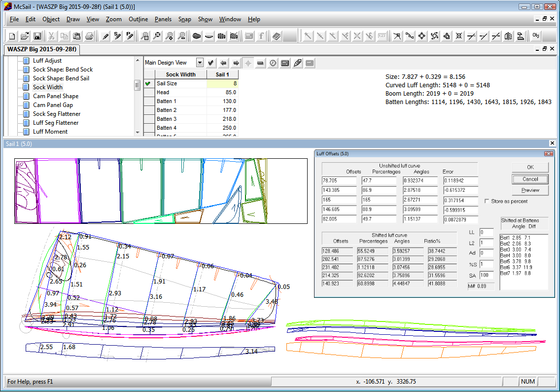Click the duplicate object icon

[x=447, y=36]
